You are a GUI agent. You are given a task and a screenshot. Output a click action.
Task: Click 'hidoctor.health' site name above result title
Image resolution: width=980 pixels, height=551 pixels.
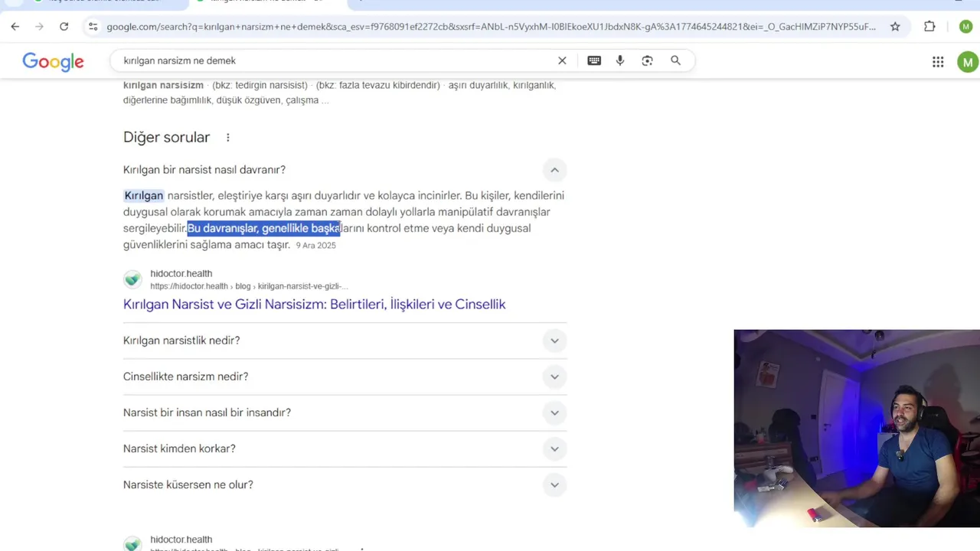[x=181, y=273]
